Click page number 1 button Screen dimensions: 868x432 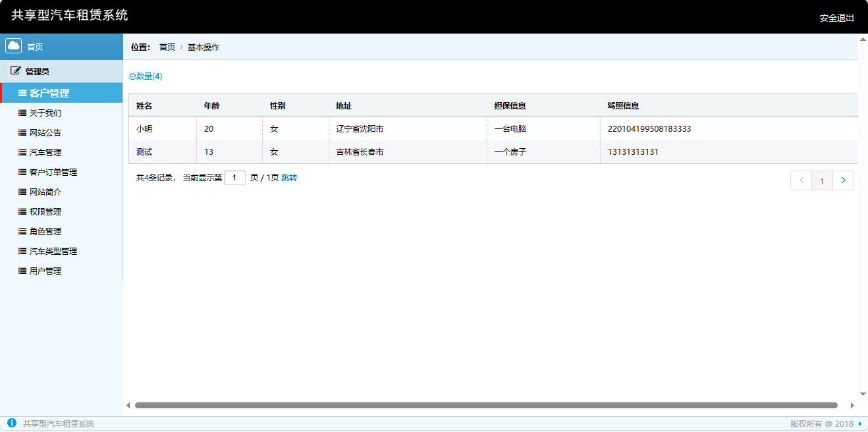(x=822, y=180)
